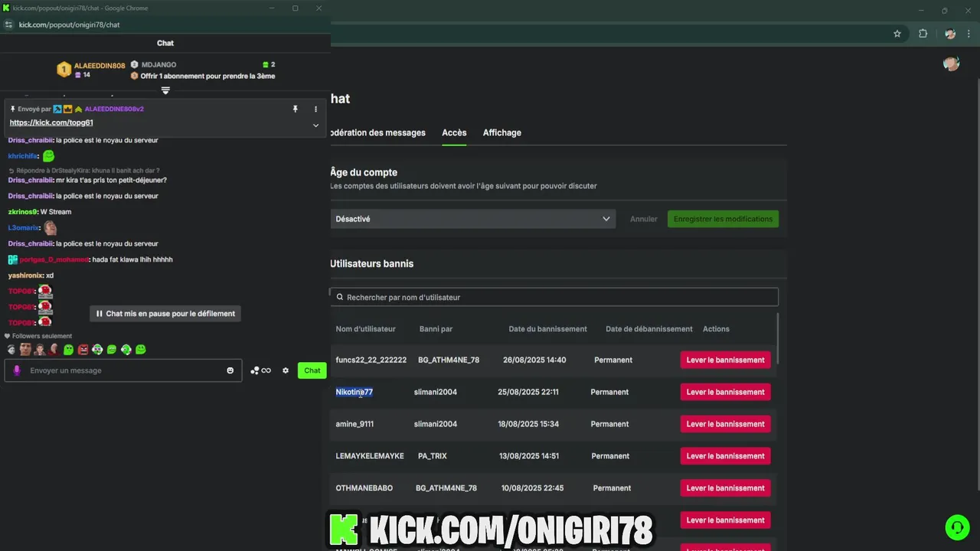Open Chrome extensions puzzle icon
Viewport: 980px width, 551px height.
pyautogui.click(x=923, y=34)
